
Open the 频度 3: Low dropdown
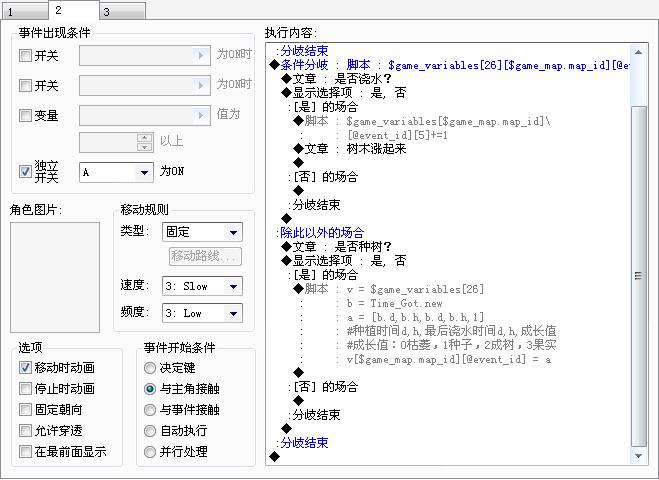coord(202,314)
